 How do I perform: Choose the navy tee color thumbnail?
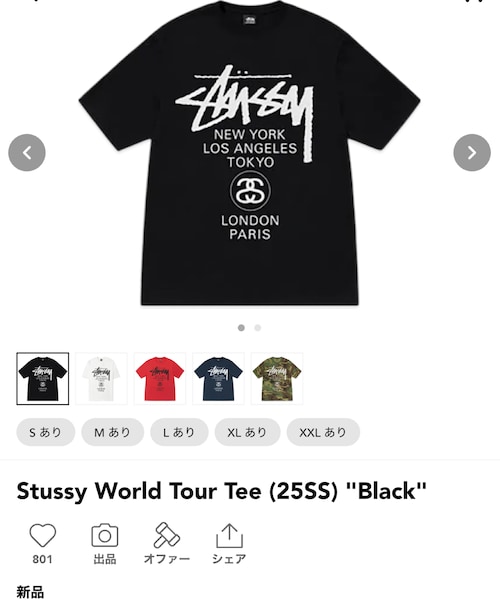(218, 379)
